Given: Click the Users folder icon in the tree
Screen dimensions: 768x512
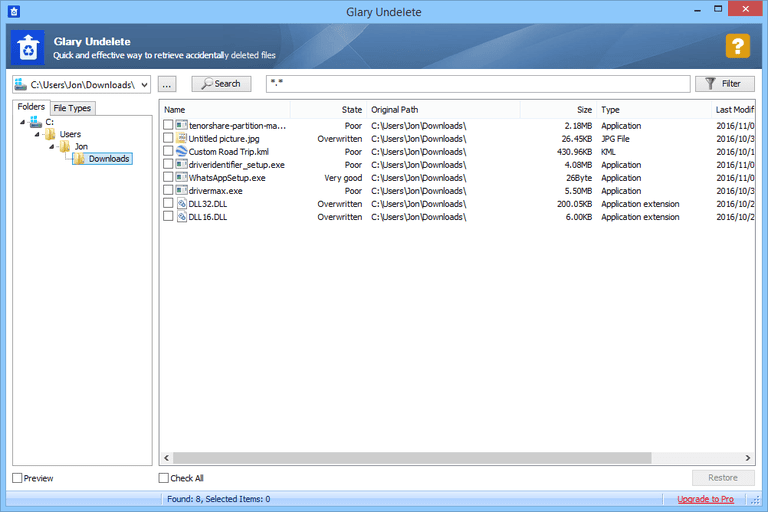Looking at the screenshot, I should [x=50, y=134].
